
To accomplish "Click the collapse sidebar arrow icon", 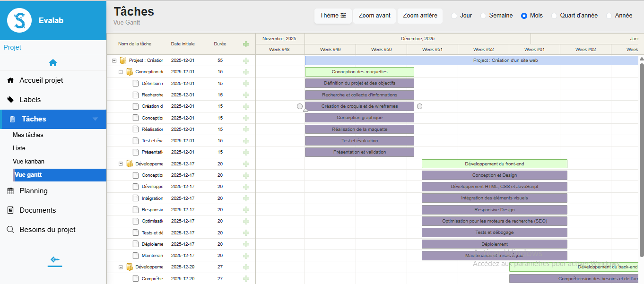I will pos(55,259).
